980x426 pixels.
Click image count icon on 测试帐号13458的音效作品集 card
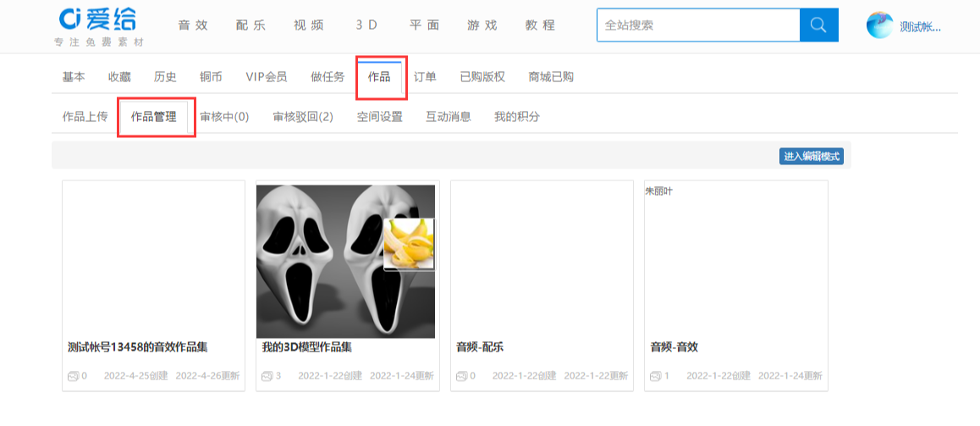click(73, 376)
